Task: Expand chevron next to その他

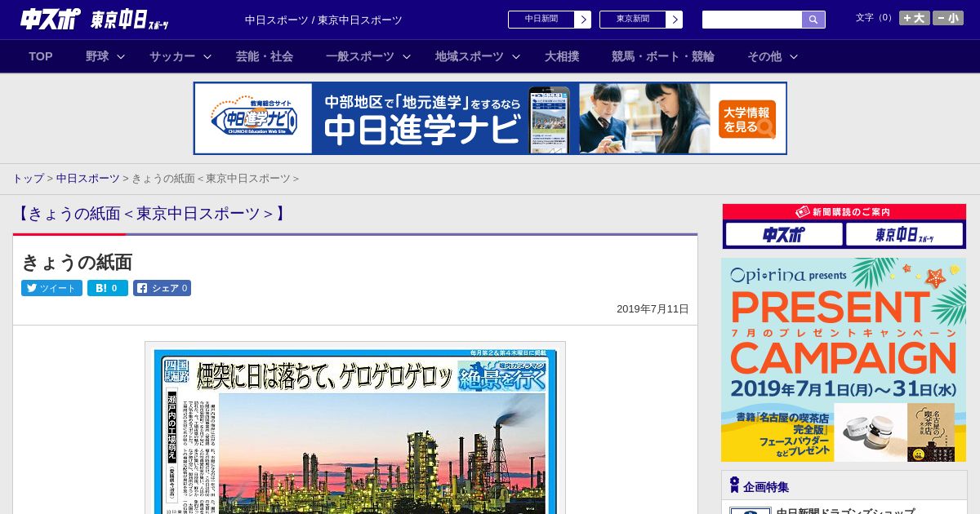Action: click(x=794, y=56)
